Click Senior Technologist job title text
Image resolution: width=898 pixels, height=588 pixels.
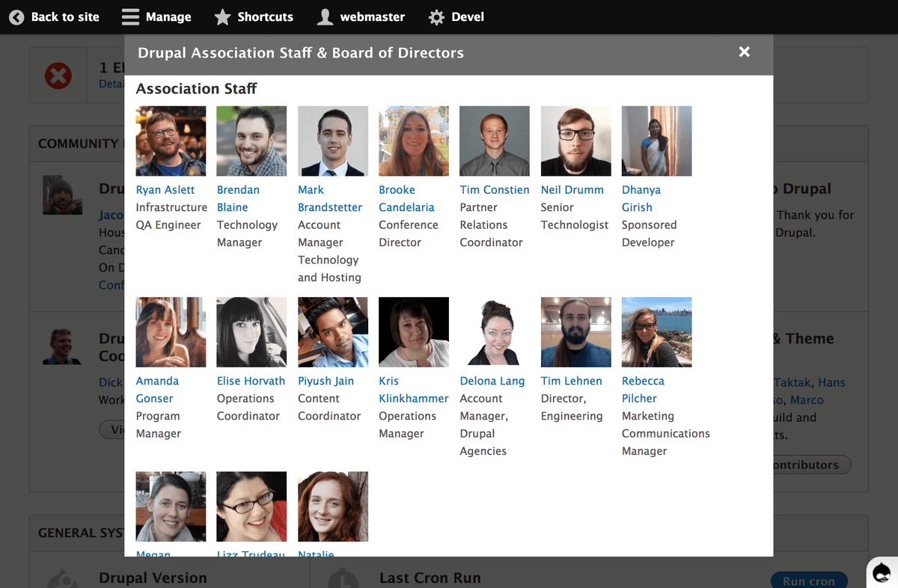click(x=575, y=216)
